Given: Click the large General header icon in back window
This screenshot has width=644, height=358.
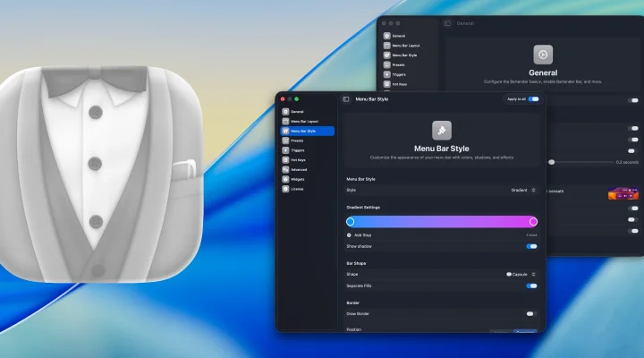Looking at the screenshot, I should pos(543,55).
